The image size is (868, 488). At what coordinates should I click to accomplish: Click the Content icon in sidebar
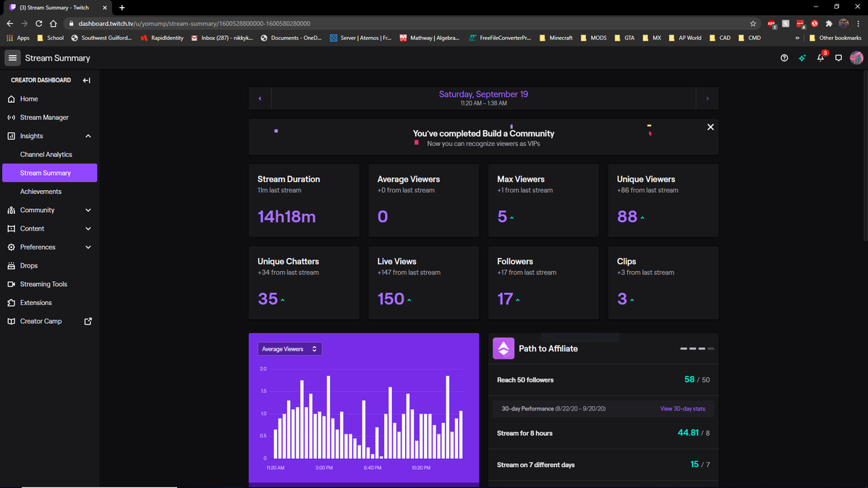point(11,228)
